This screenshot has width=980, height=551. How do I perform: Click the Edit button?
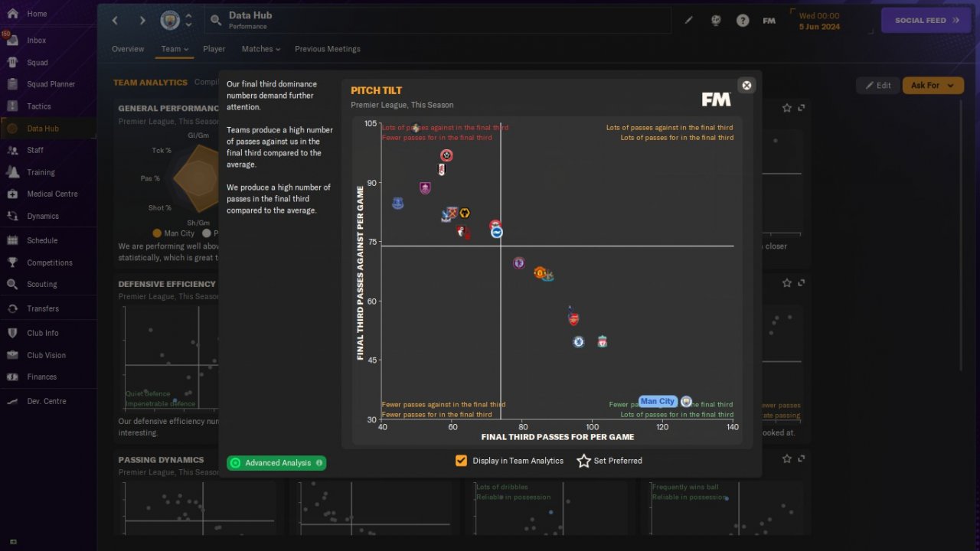tap(877, 85)
